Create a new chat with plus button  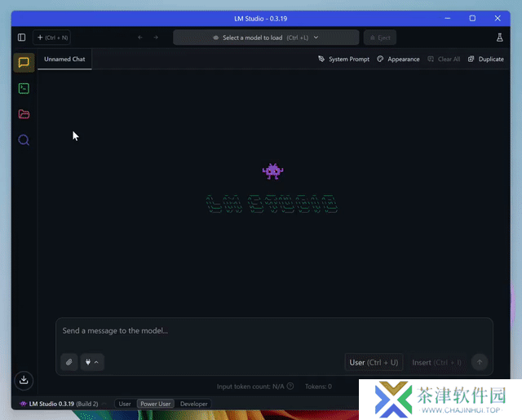[x=52, y=38]
